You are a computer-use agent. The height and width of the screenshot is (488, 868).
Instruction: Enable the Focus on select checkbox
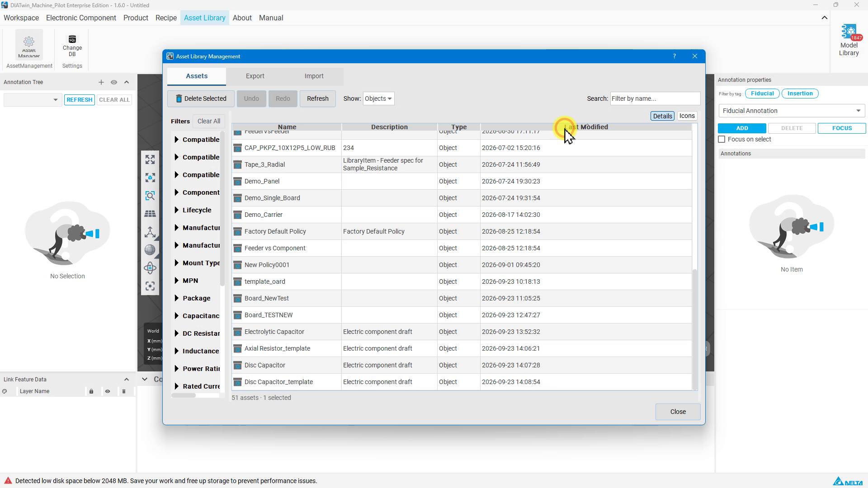722,139
